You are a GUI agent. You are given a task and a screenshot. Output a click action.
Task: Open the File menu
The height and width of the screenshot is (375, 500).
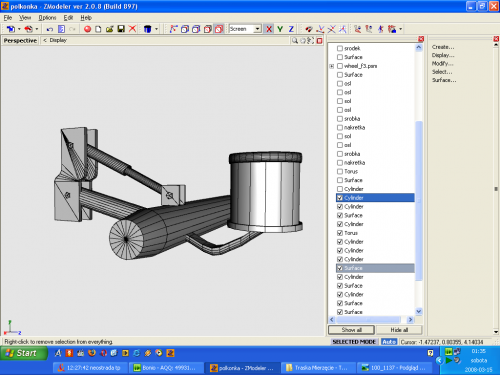(x=8, y=18)
